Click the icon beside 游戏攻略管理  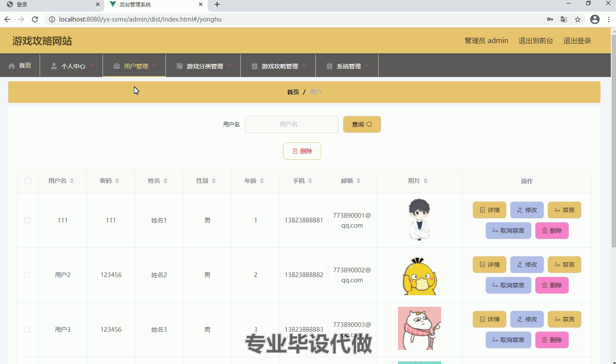255,66
